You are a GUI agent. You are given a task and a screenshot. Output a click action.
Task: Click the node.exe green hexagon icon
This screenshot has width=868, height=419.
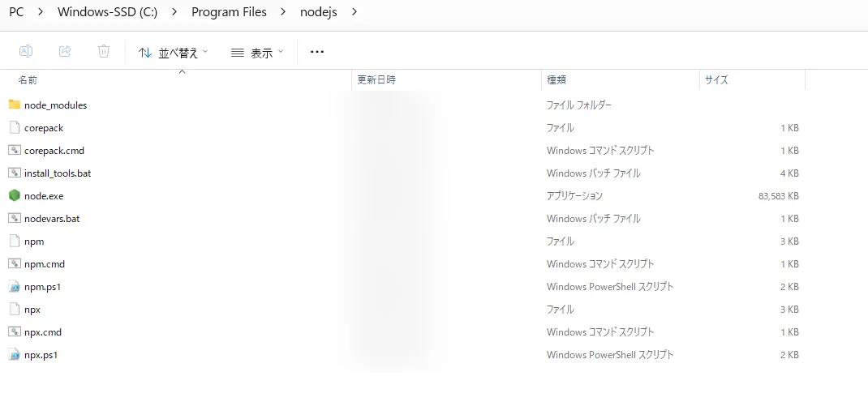14,196
